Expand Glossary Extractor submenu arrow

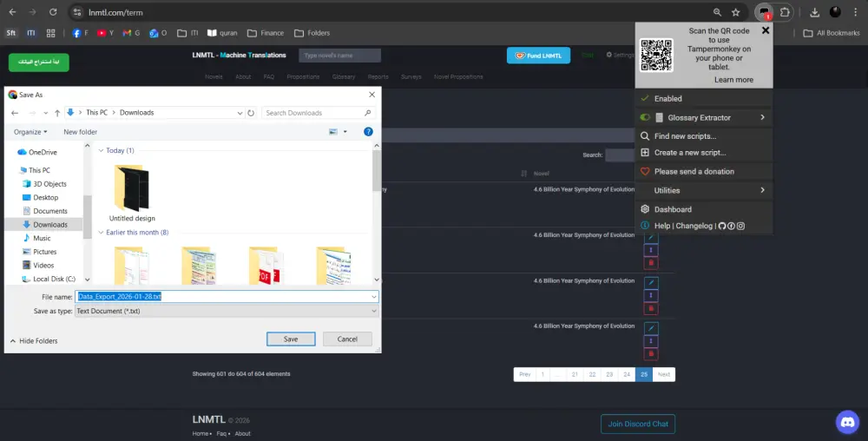[x=762, y=117]
